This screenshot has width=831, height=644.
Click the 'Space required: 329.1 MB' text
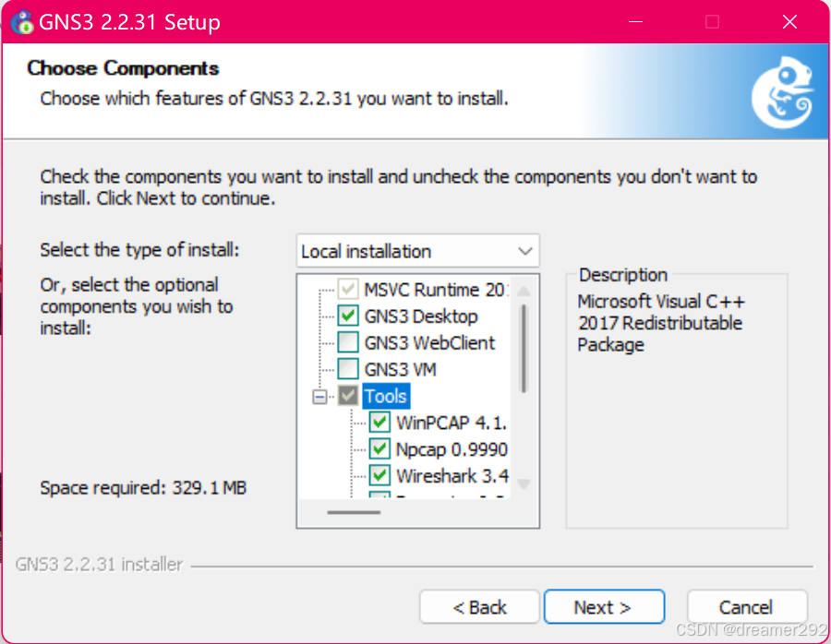coord(144,487)
